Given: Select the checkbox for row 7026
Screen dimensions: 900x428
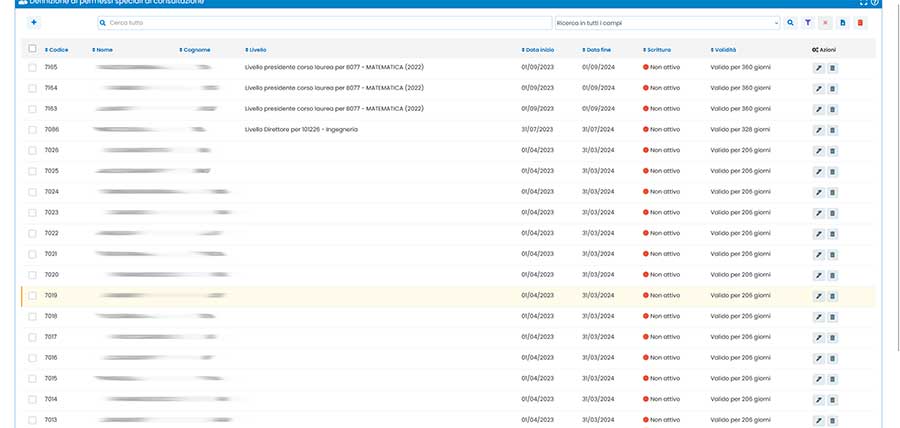Looking at the screenshot, I should 33,150.
